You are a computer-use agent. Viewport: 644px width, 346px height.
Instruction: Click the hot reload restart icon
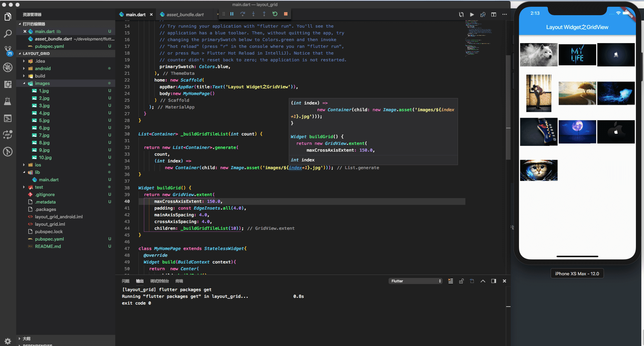point(275,14)
